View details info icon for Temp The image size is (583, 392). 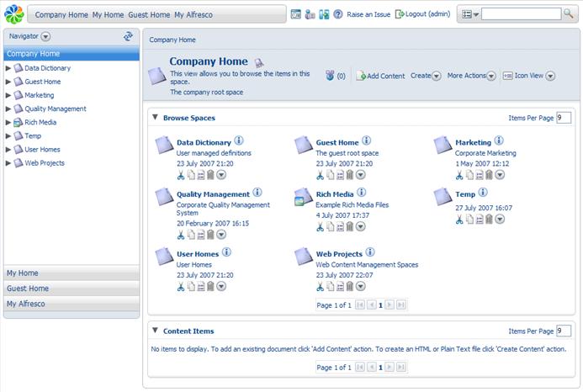point(483,193)
